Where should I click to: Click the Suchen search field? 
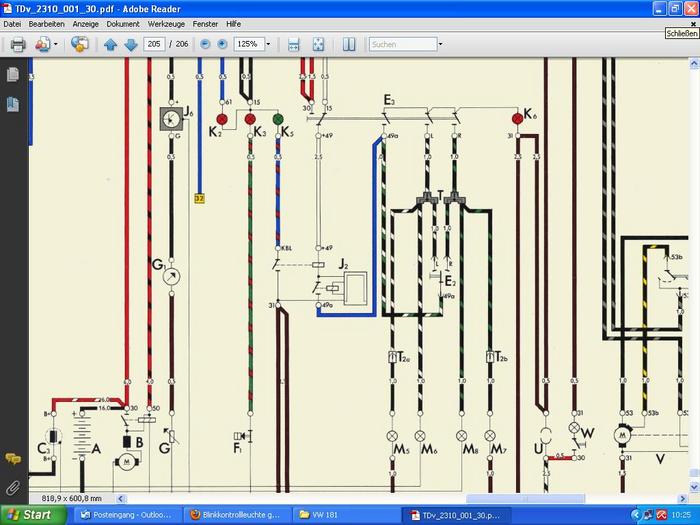click(x=403, y=44)
